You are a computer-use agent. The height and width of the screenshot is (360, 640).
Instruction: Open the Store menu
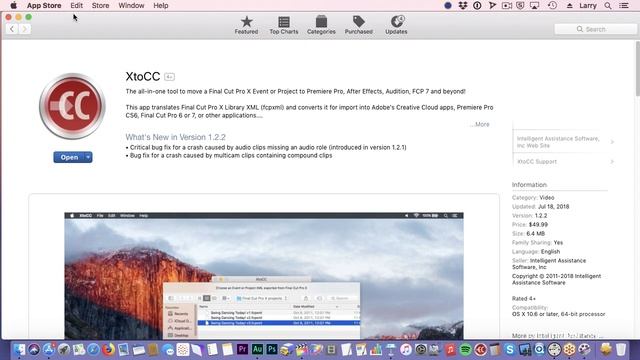pos(100,5)
